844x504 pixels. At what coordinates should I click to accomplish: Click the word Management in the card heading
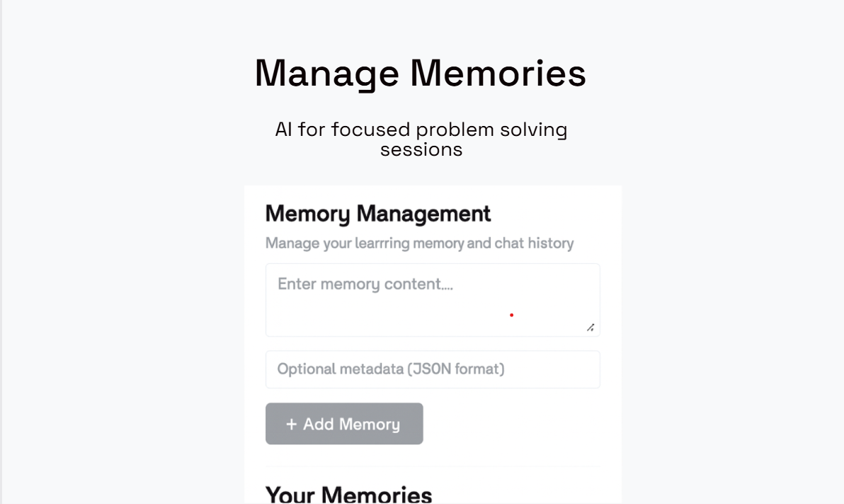pyautogui.click(x=423, y=213)
